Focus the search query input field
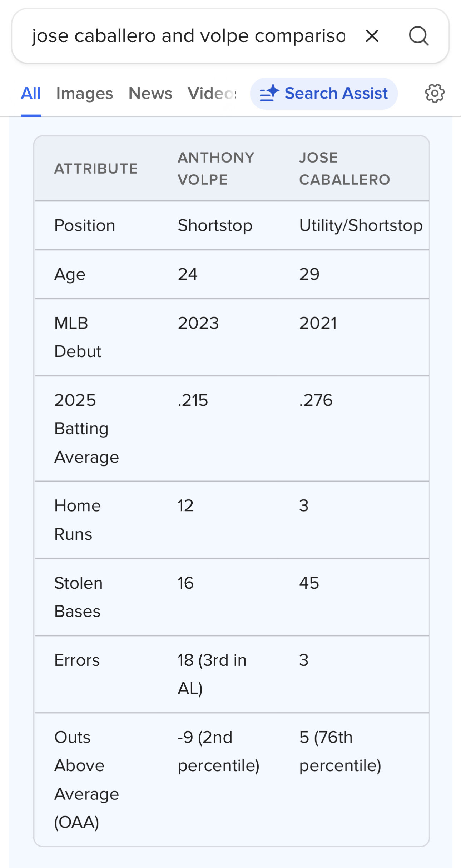461x868 pixels. [188, 36]
